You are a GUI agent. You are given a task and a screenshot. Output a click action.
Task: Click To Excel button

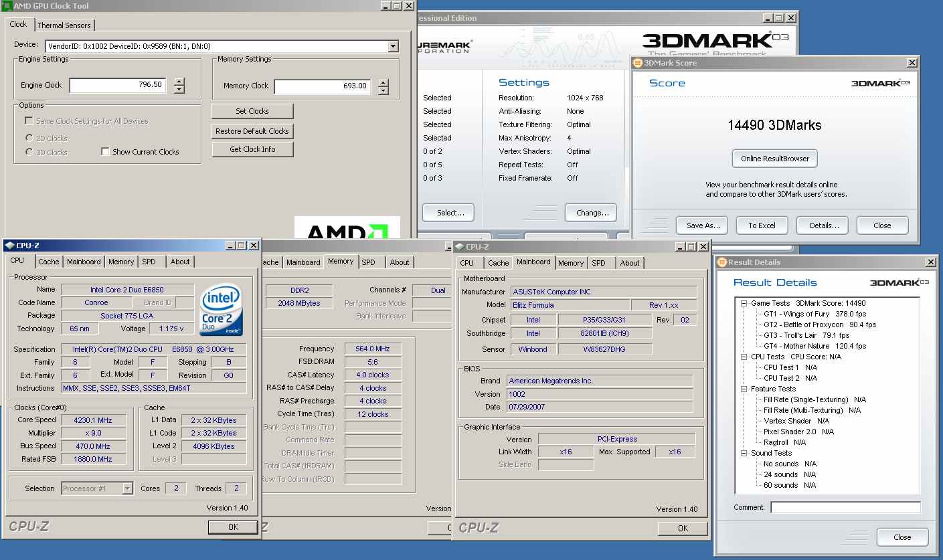pos(762,225)
